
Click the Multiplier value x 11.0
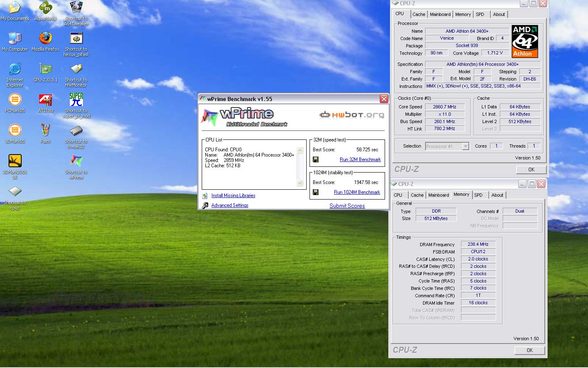coord(445,114)
